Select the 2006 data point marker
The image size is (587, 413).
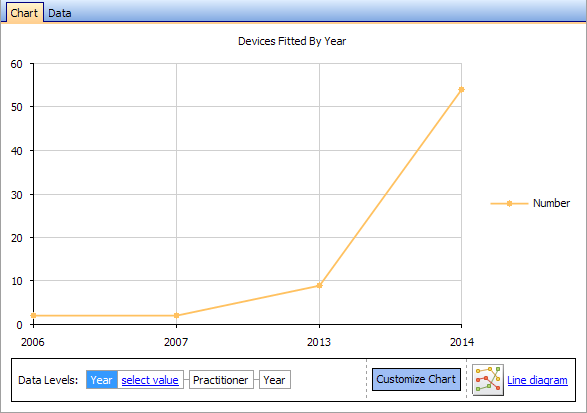point(33,315)
